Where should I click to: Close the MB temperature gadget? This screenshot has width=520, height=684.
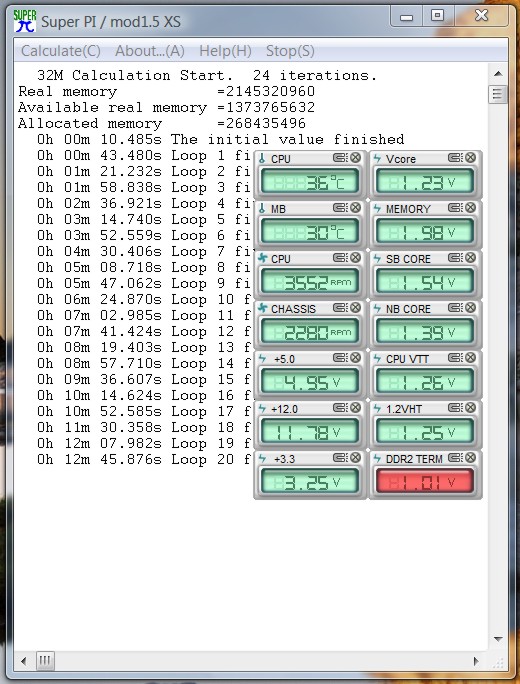pos(356,208)
